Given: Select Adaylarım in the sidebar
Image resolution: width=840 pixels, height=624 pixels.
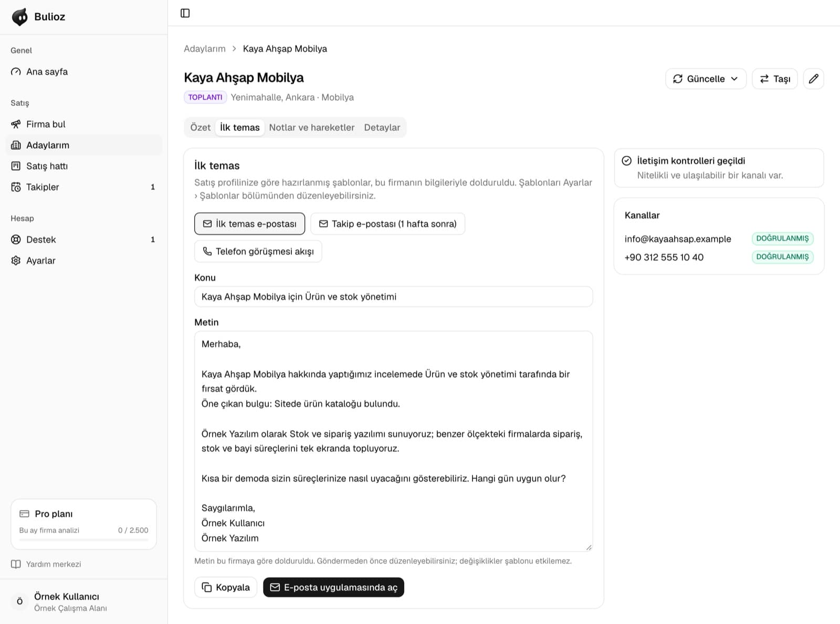Looking at the screenshot, I should 84,145.
